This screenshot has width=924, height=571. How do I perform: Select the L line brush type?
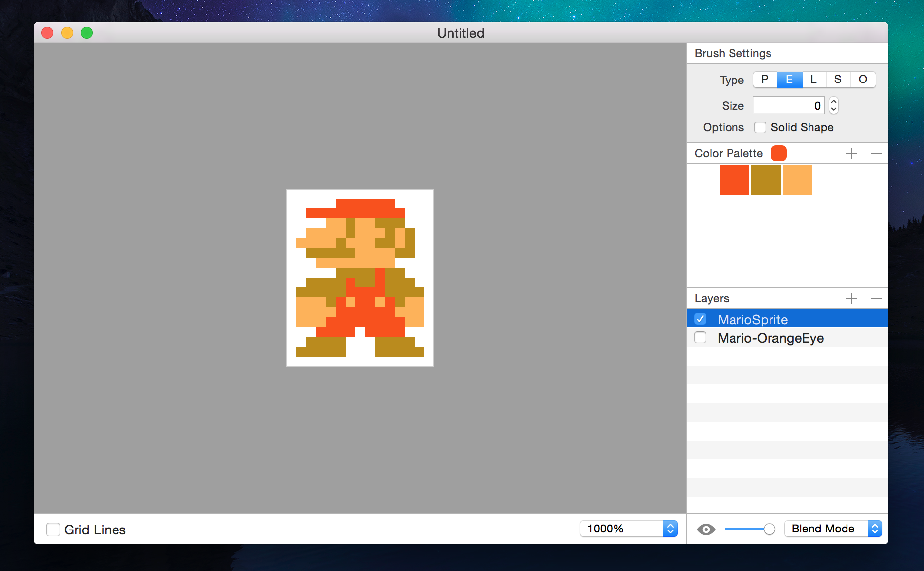pos(814,80)
